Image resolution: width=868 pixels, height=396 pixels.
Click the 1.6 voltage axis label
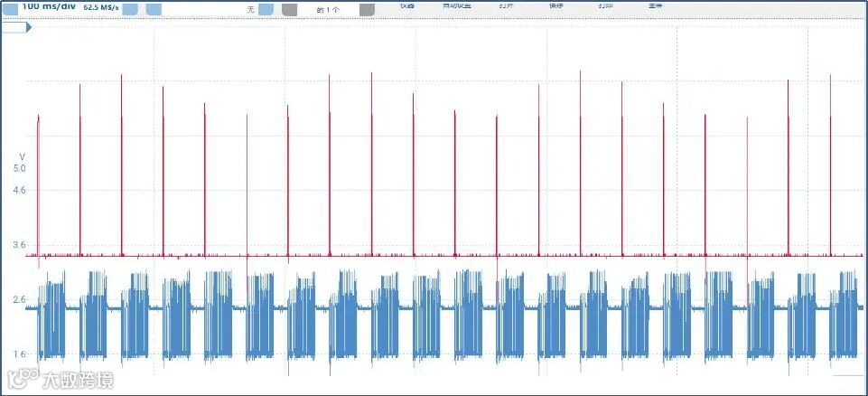(x=19, y=354)
